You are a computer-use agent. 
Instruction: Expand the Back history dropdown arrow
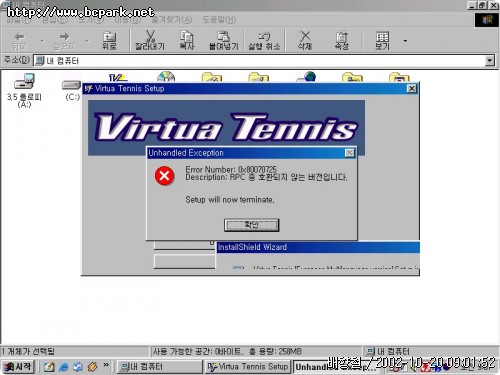pyautogui.click(x=42, y=41)
